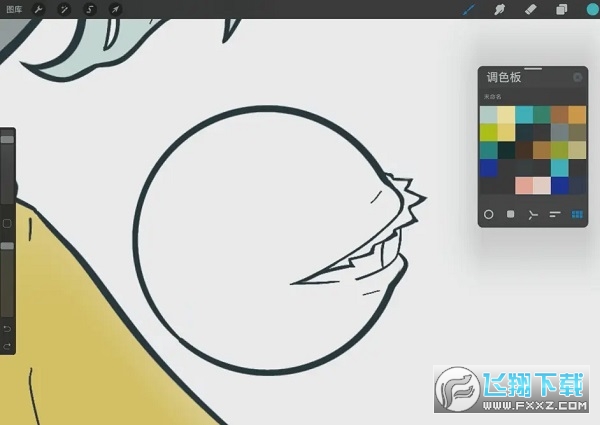Pick the olive-grey swatch
This screenshot has height=425, width=600.
tap(577, 133)
